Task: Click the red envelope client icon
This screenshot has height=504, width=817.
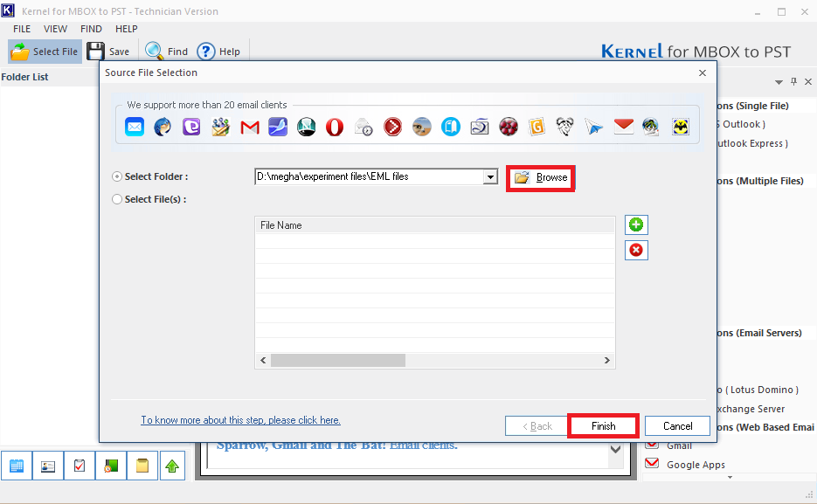Action: 623,126
